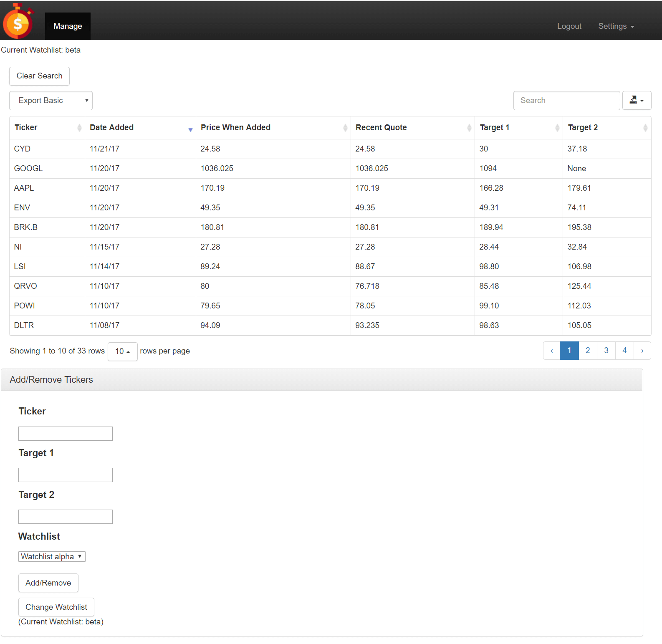The width and height of the screenshot is (662, 644).
Task: Focus the table Search field
Action: pyautogui.click(x=567, y=101)
